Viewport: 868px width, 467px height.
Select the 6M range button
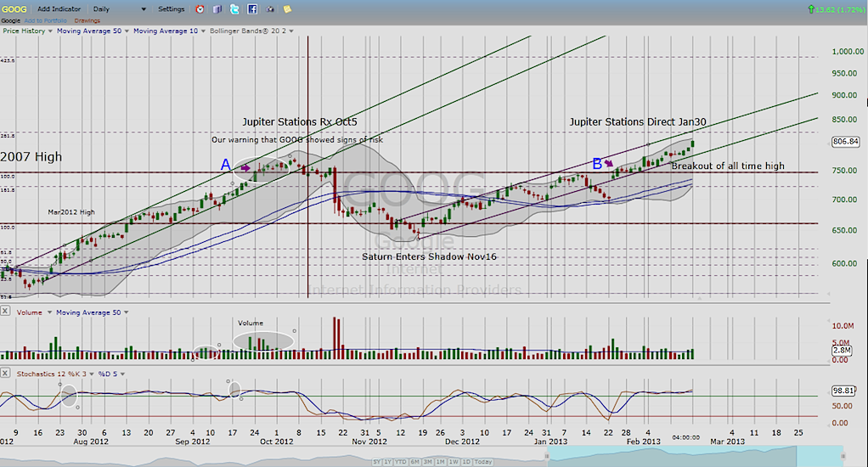click(414, 461)
